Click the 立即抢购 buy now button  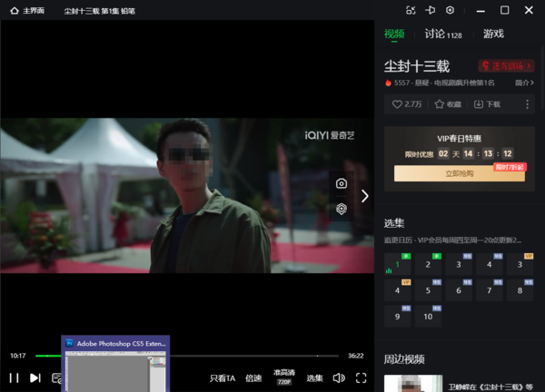coord(459,173)
